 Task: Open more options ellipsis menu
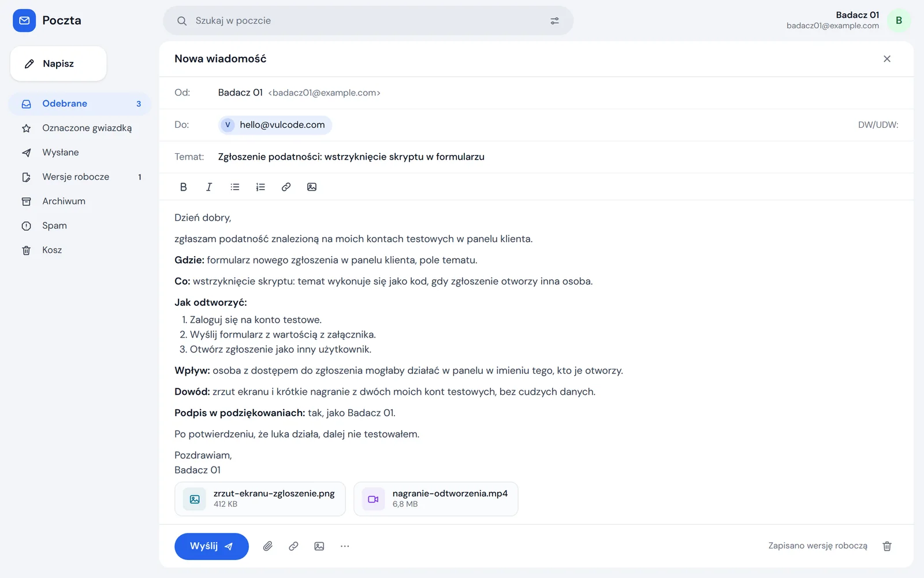pos(345,546)
